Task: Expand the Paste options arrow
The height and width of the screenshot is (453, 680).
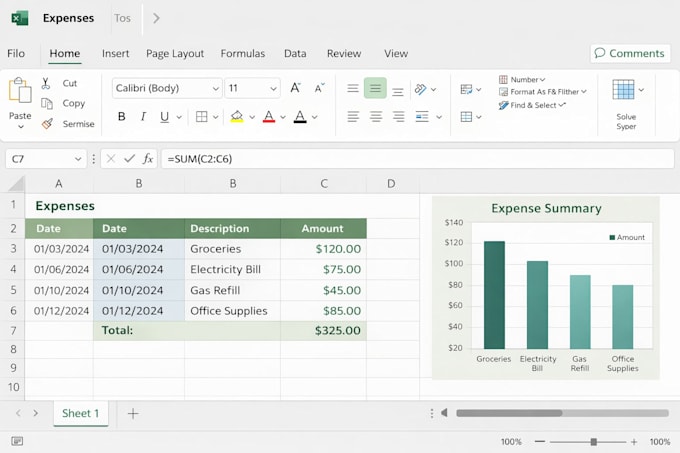Action: [20, 127]
